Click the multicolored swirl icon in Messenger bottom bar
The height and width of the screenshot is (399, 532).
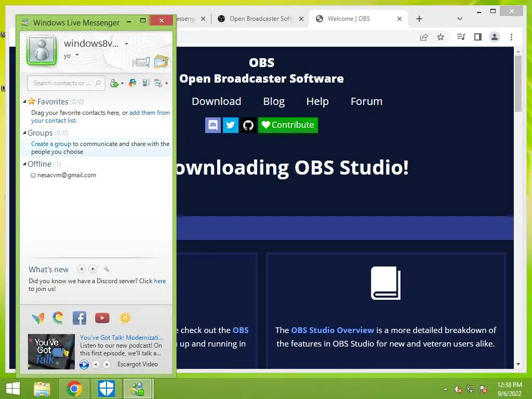coord(58,317)
